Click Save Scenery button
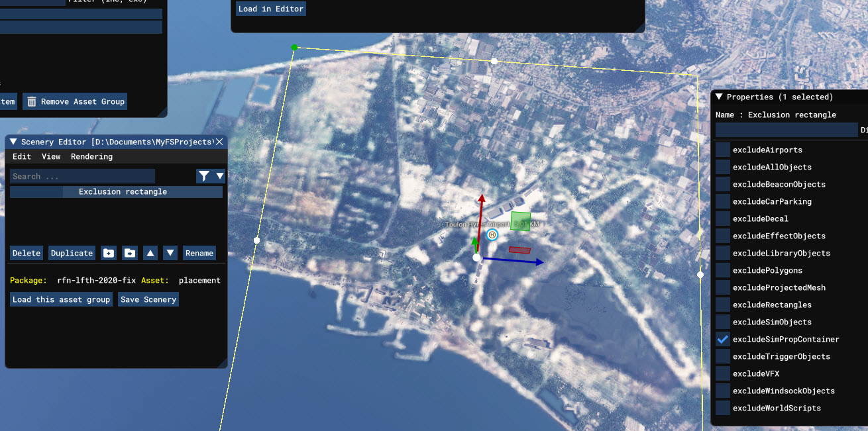 tap(148, 299)
